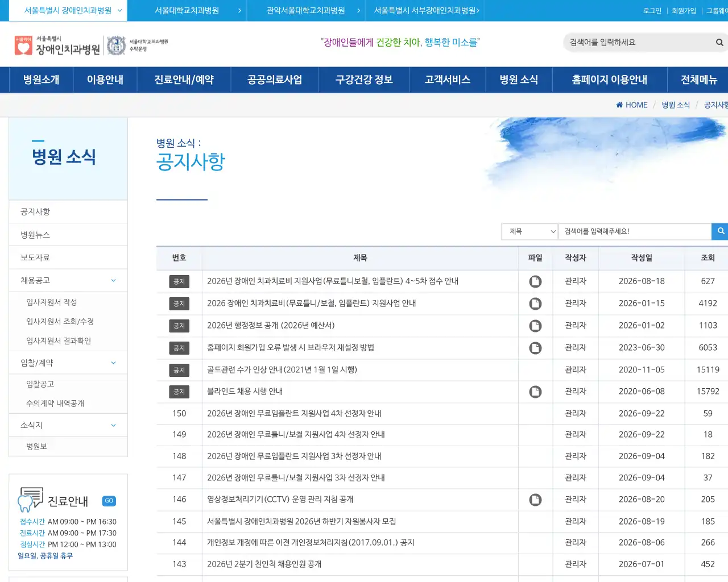Open the 제목 search-type dropdown

(x=530, y=231)
